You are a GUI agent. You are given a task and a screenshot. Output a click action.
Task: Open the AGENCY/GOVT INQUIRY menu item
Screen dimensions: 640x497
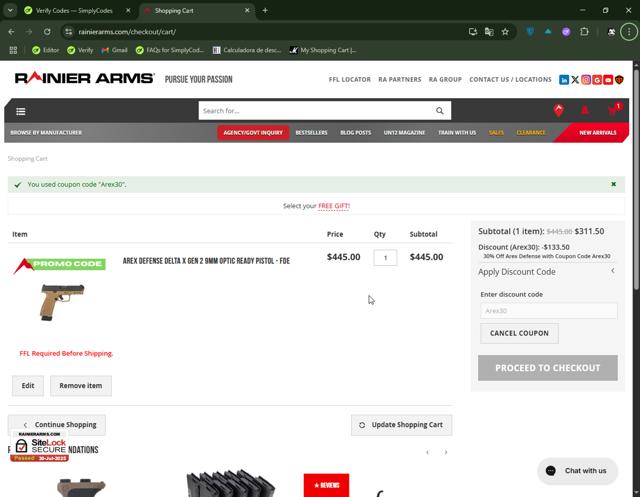point(253,133)
